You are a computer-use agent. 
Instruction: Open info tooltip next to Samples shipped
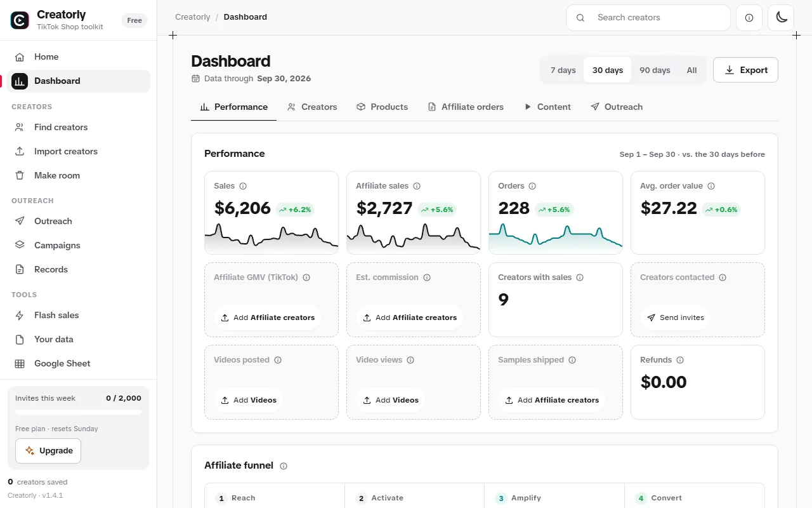click(x=572, y=360)
